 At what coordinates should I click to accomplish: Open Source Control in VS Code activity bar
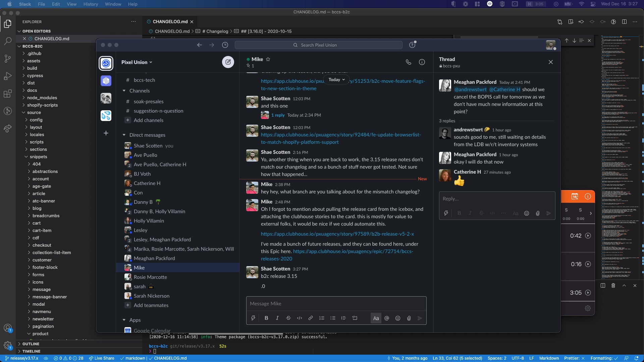(x=7, y=59)
